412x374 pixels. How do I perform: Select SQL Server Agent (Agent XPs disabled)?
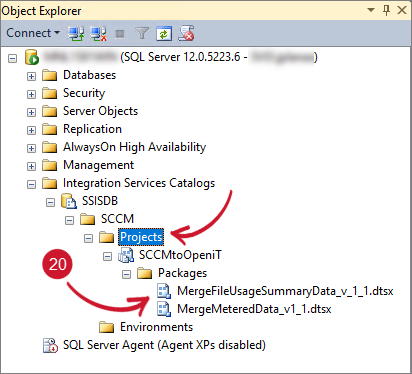coord(164,345)
